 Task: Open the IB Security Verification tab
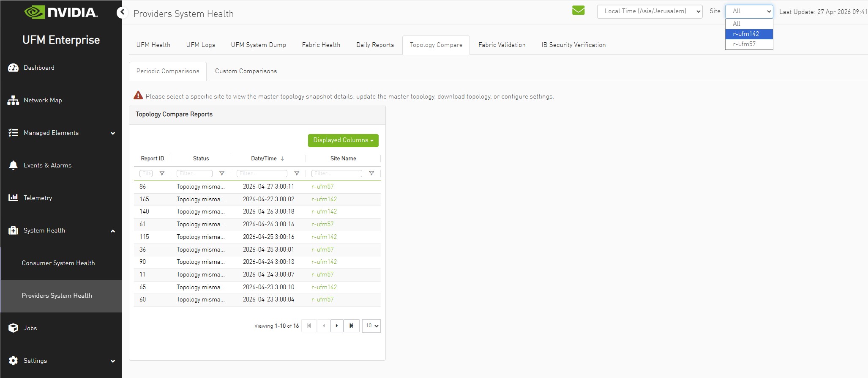(x=574, y=45)
